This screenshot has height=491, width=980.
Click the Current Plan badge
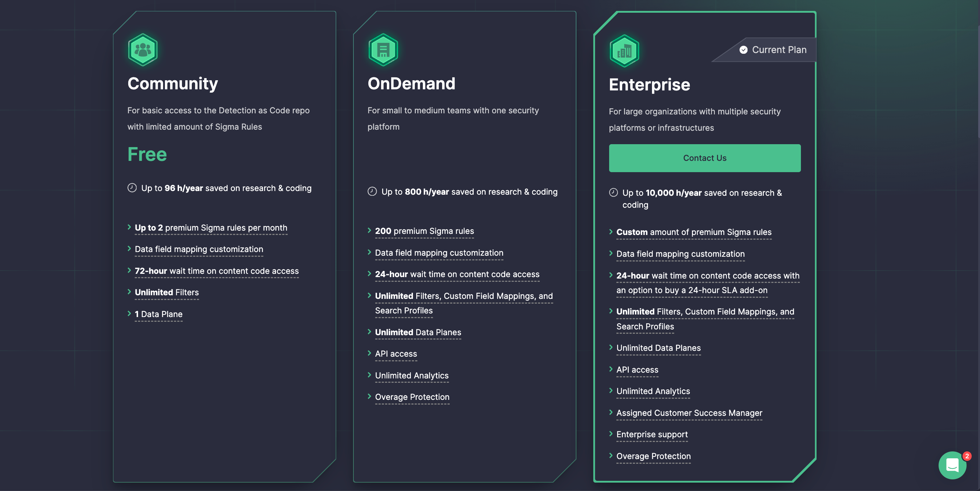[772, 50]
